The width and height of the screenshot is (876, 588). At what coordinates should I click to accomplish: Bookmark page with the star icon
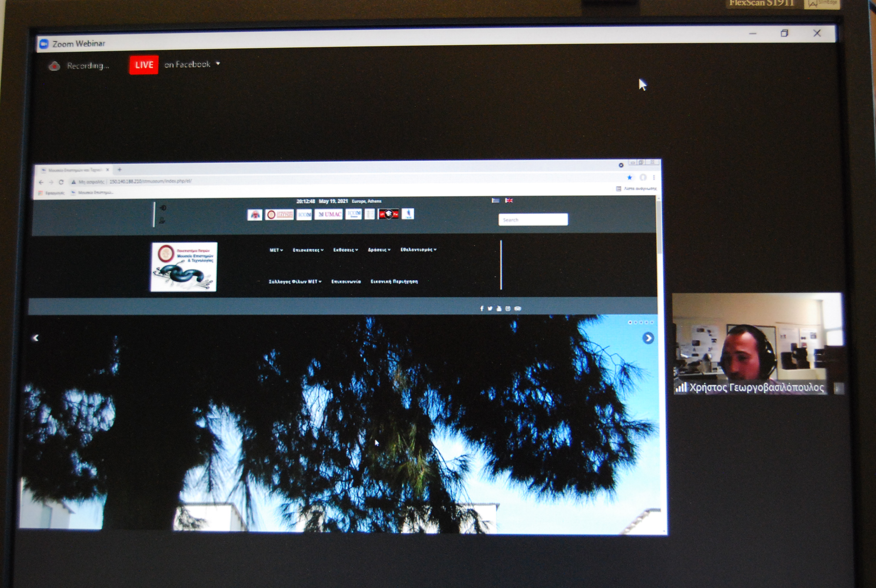click(630, 177)
